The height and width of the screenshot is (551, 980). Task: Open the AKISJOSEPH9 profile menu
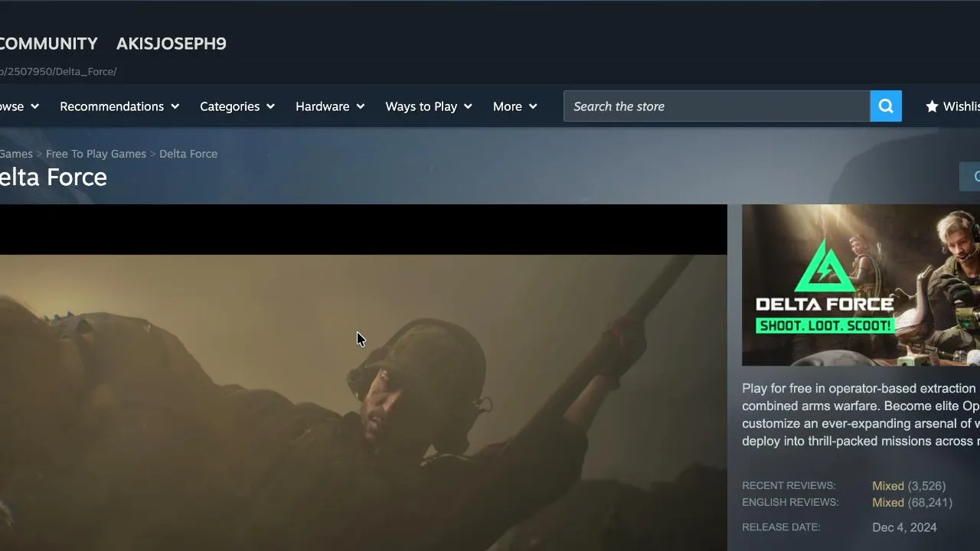pyautogui.click(x=171, y=44)
